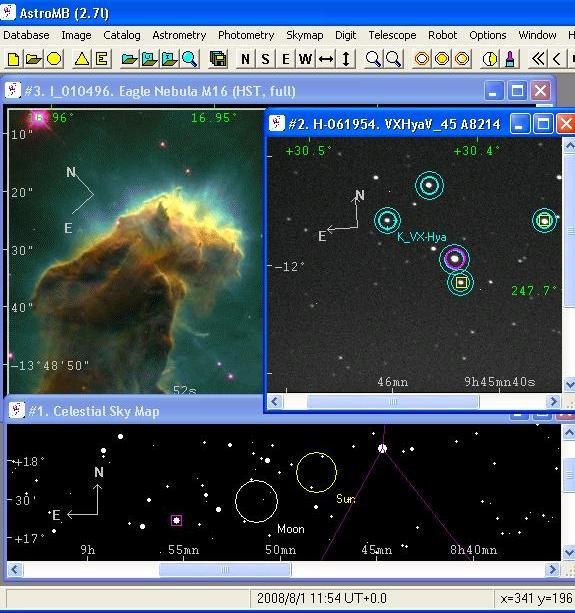Click the teal open folder icon
This screenshot has height=613, width=575.
point(129,59)
